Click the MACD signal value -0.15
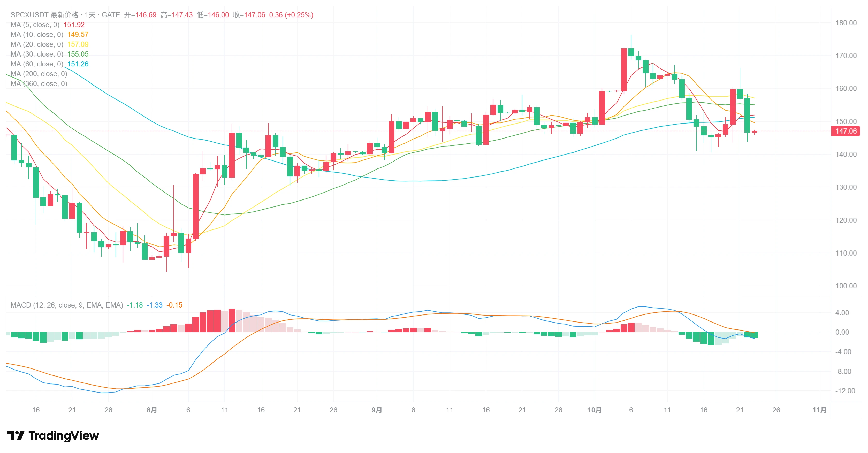The height and width of the screenshot is (453, 868). pyautogui.click(x=174, y=305)
